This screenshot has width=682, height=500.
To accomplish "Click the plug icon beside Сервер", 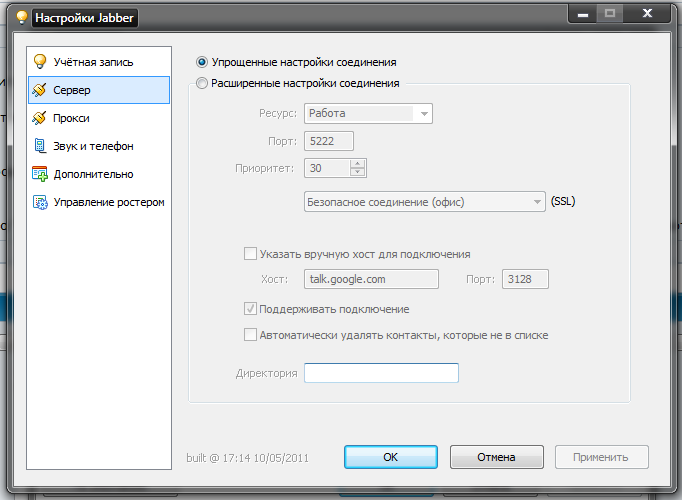I will coord(40,90).
